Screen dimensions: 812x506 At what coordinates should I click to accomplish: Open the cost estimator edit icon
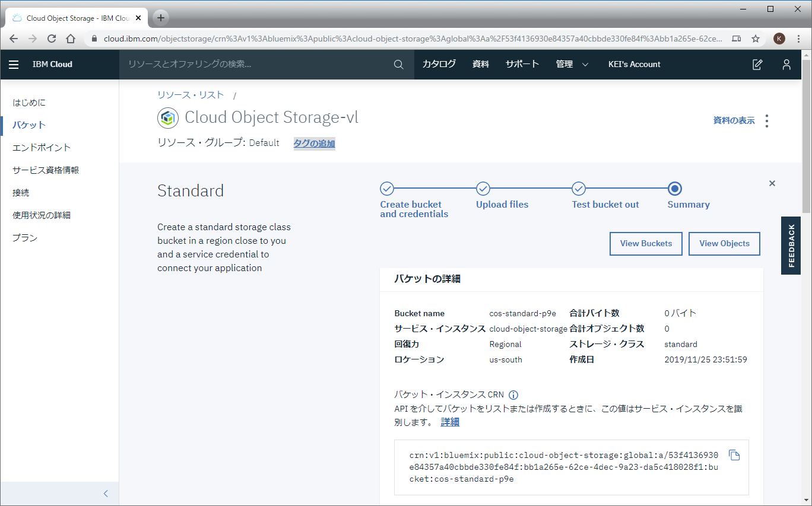(x=757, y=65)
